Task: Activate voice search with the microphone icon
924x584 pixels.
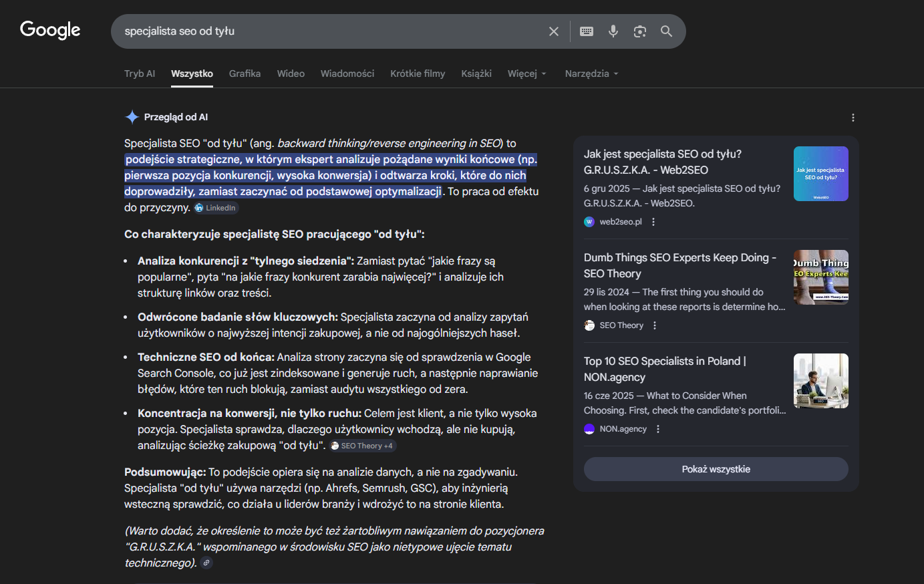Action: pyautogui.click(x=613, y=31)
